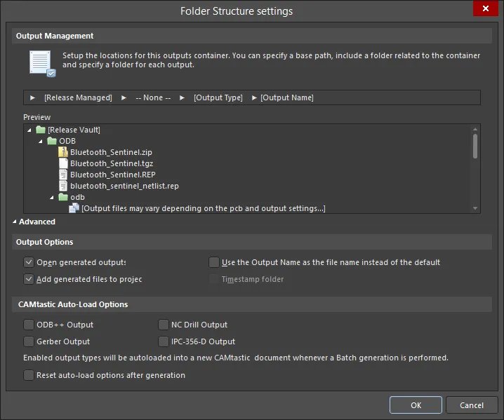The width and height of the screenshot is (504, 420).
Task: Confirm settings with OK button
Action: 416,405
